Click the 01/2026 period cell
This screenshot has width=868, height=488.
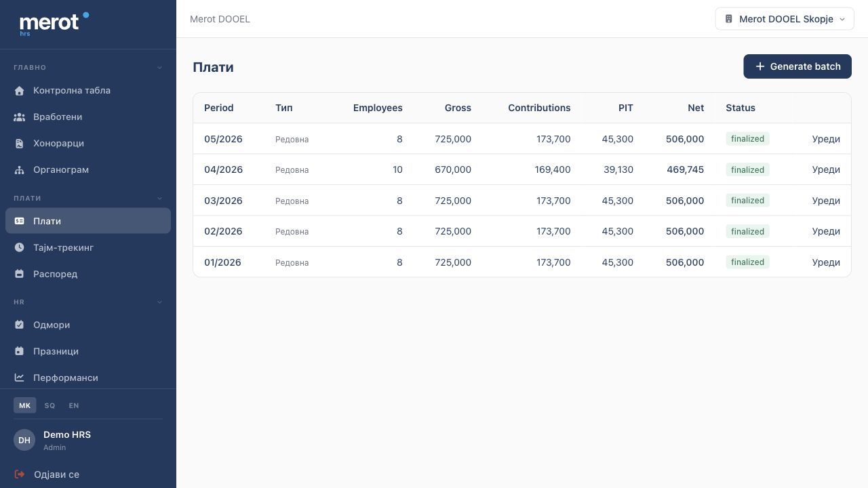click(x=223, y=262)
